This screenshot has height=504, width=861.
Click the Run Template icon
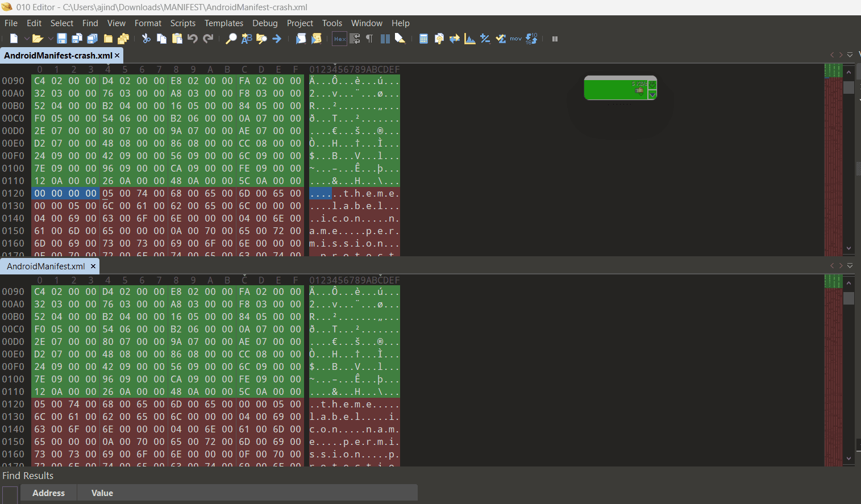(317, 39)
